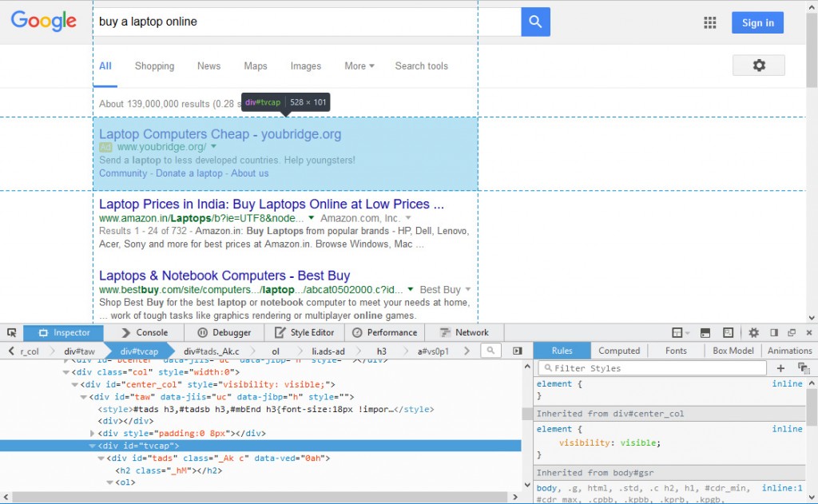This screenshot has height=504, width=818.
Task: Toggle the element picker tool
Action: (x=11, y=332)
